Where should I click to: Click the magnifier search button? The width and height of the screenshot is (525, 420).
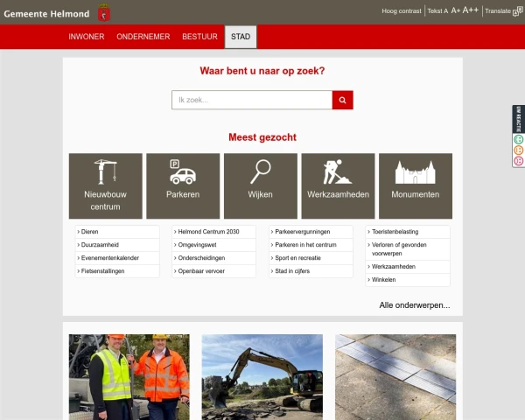point(342,100)
